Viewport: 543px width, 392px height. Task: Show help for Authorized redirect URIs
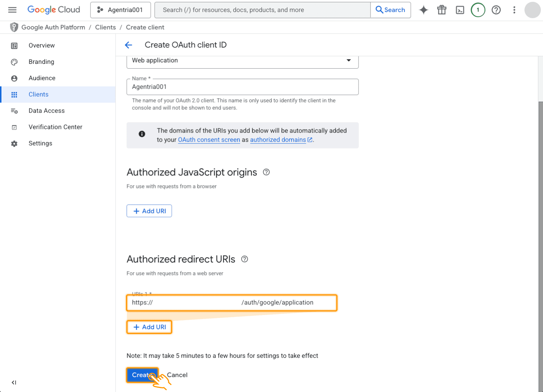(x=244, y=259)
